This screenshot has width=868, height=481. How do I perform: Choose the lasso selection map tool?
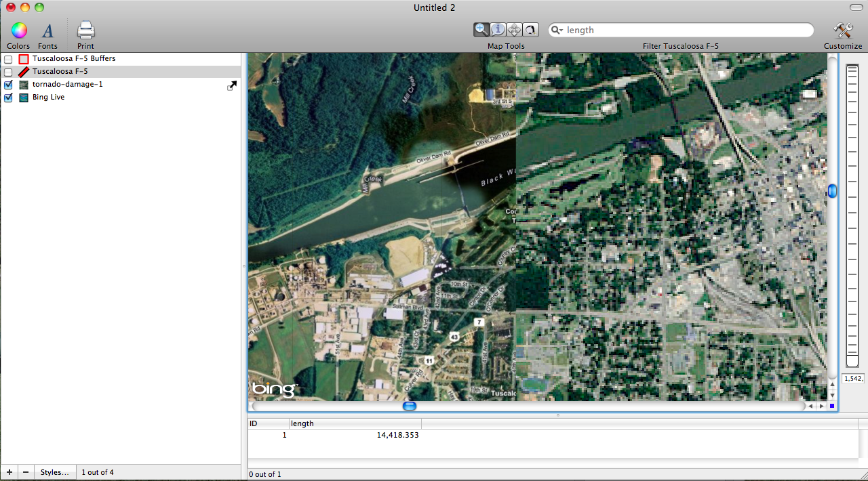tap(530, 29)
